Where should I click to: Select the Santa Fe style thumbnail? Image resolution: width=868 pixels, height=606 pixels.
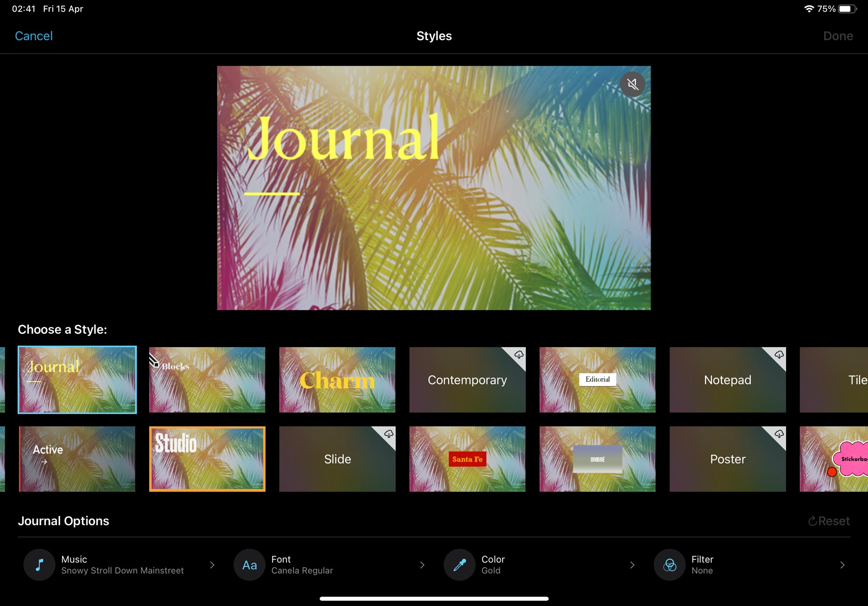pos(466,459)
